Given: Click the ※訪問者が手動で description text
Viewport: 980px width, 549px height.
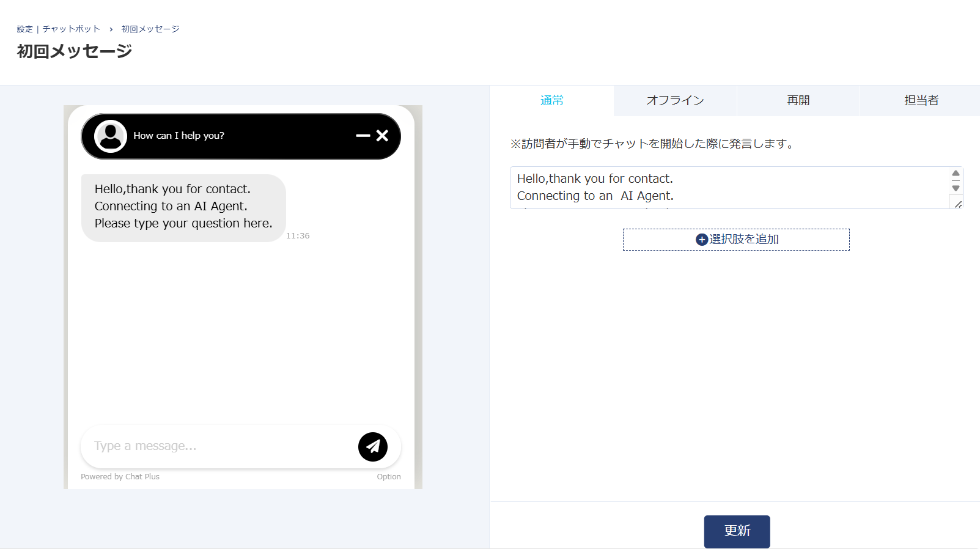Looking at the screenshot, I should coord(652,144).
